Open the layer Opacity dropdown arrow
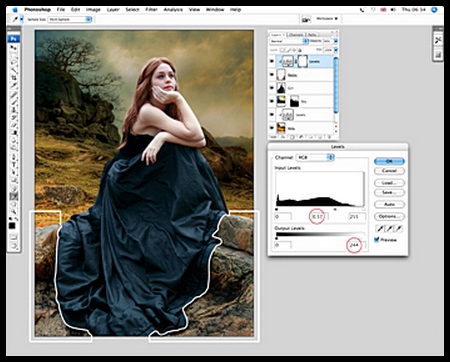 pos(336,41)
